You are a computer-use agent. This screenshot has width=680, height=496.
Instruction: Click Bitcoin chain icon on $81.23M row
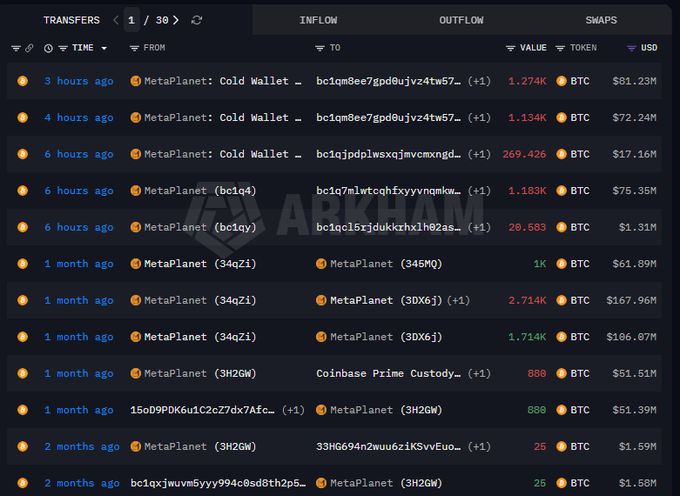pyautogui.click(x=23, y=81)
